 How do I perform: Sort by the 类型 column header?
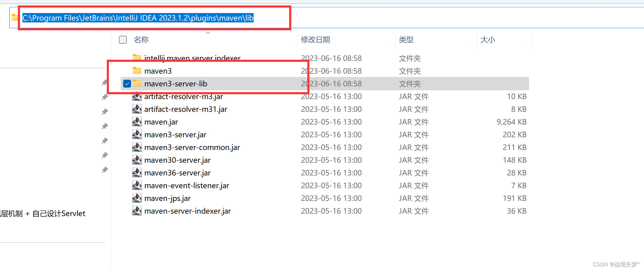pyautogui.click(x=406, y=40)
